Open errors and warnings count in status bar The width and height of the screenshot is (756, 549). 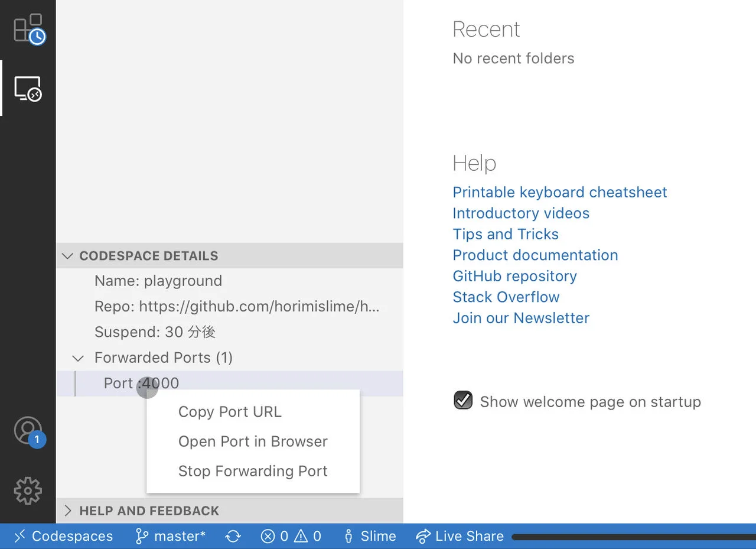[291, 536]
